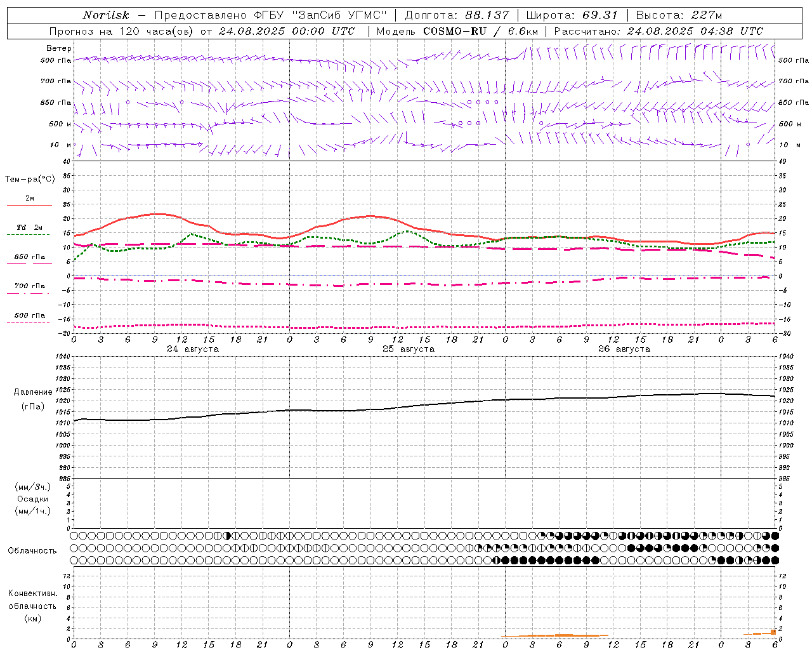Click the right-side '10 м' wind label
The width and height of the screenshot is (812, 650).
(x=790, y=145)
